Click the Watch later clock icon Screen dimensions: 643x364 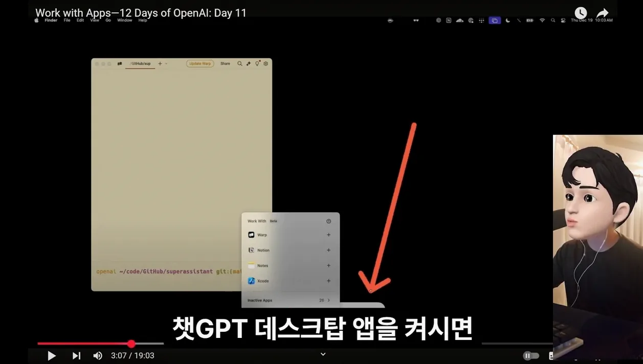click(581, 13)
